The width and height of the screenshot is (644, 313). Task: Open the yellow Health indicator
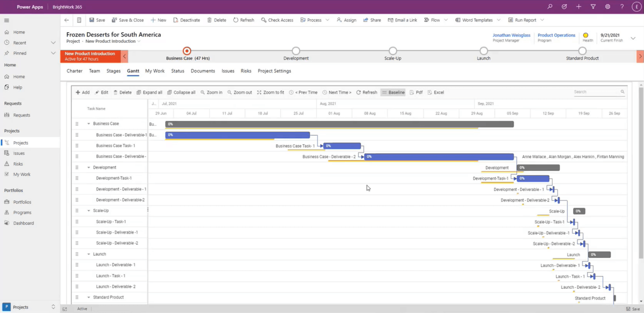click(x=585, y=34)
